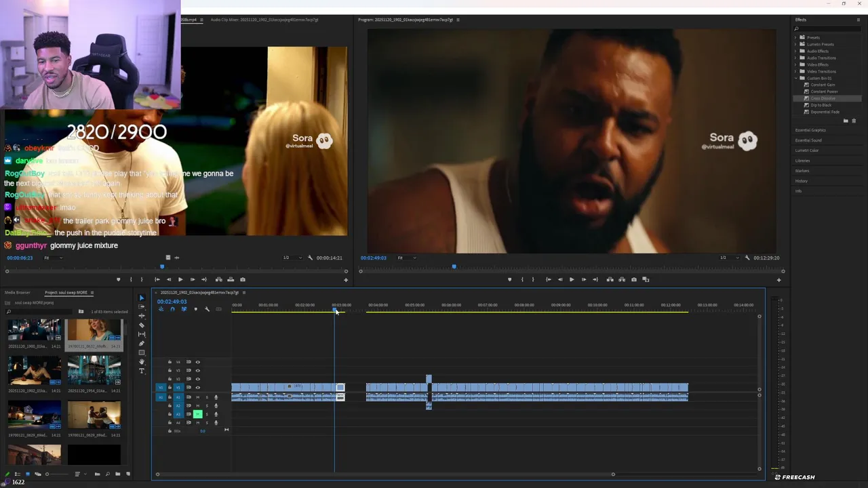This screenshot has height=488, width=868.
Task: Select the Slip tool in the tools panel
Action: (142, 334)
